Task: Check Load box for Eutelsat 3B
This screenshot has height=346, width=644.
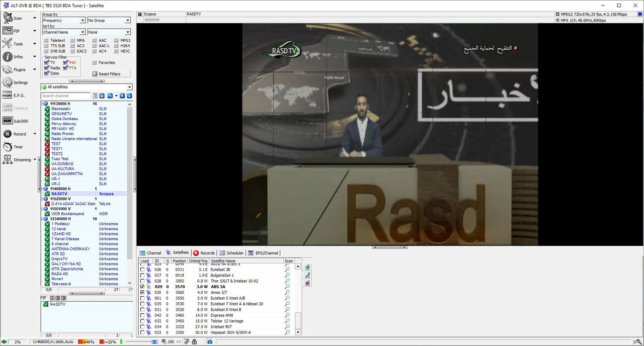Action: [142, 270]
